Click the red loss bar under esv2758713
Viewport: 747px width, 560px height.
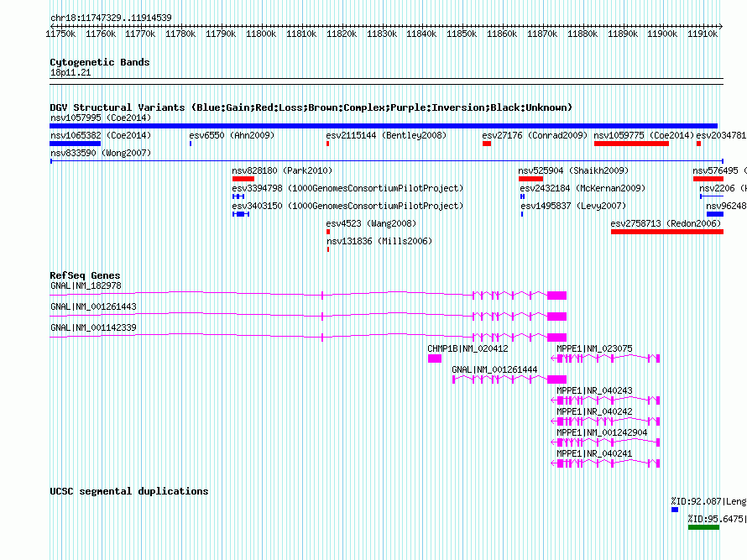[667, 232]
